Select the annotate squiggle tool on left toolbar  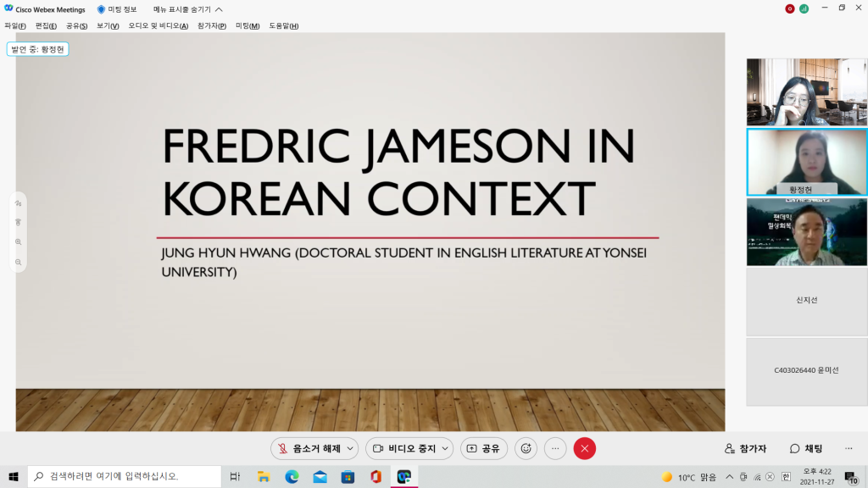pyautogui.click(x=19, y=203)
